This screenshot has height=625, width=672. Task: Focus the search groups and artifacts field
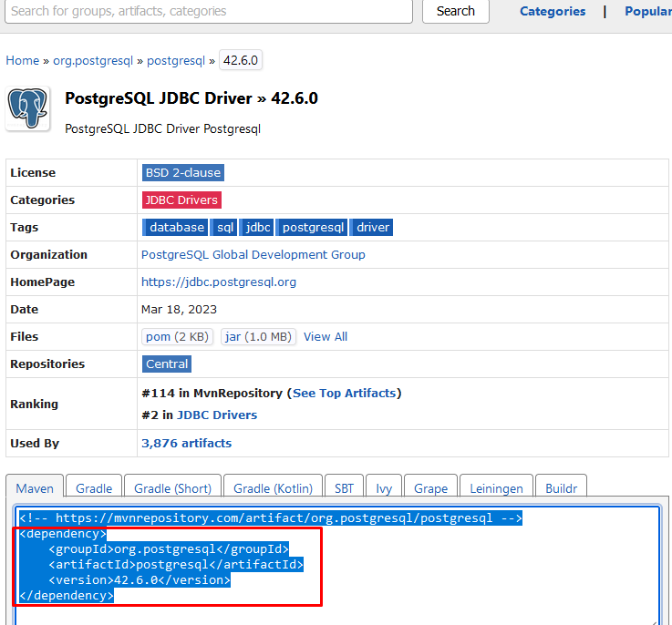pyautogui.click(x=209, y=11)
